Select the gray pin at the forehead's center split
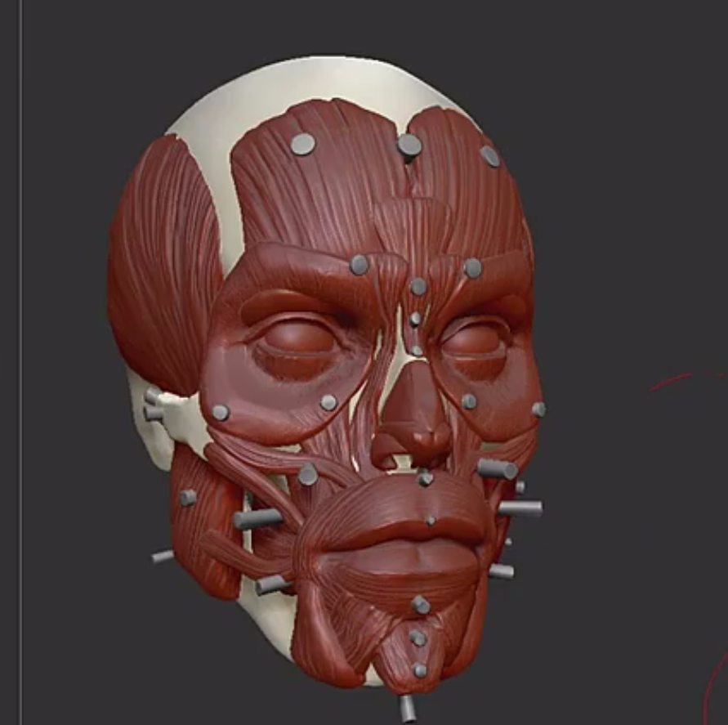Screen dimensions: 728x725 tap(409, 145)
